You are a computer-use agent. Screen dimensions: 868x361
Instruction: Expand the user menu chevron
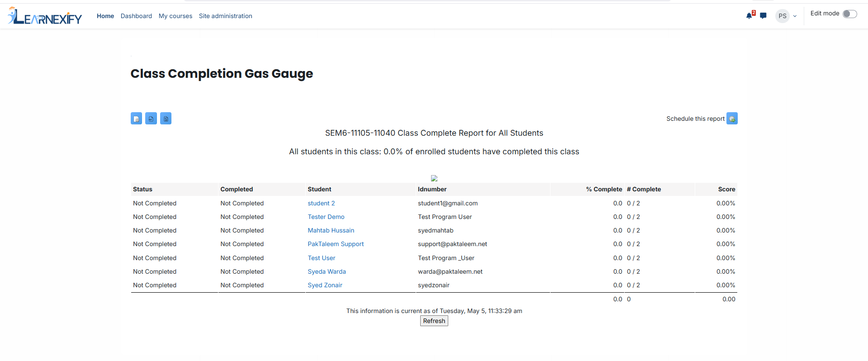pos(795,16)
